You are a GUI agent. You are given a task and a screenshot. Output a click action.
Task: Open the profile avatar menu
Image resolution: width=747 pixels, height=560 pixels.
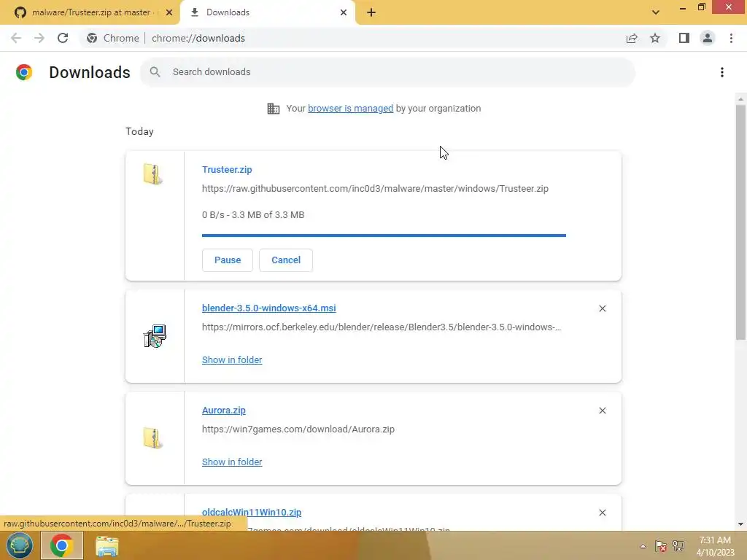[x=708, y=38]
